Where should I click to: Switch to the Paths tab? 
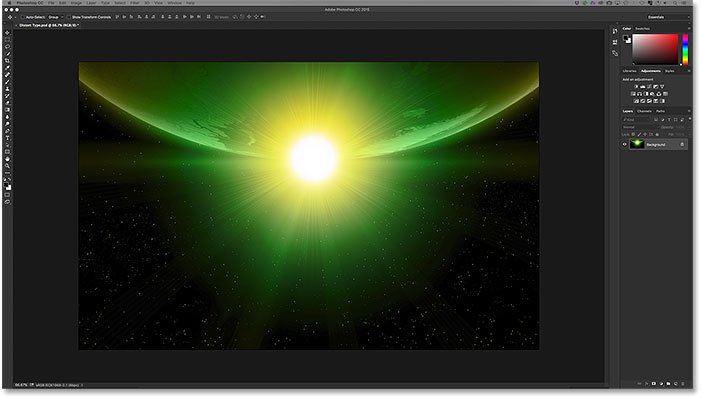point(660,111)
